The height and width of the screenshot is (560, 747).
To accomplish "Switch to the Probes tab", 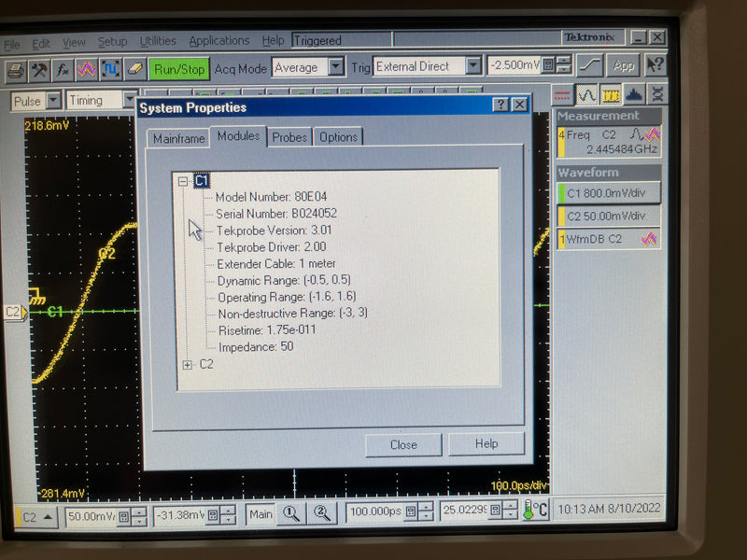I will tap(289, 137).
